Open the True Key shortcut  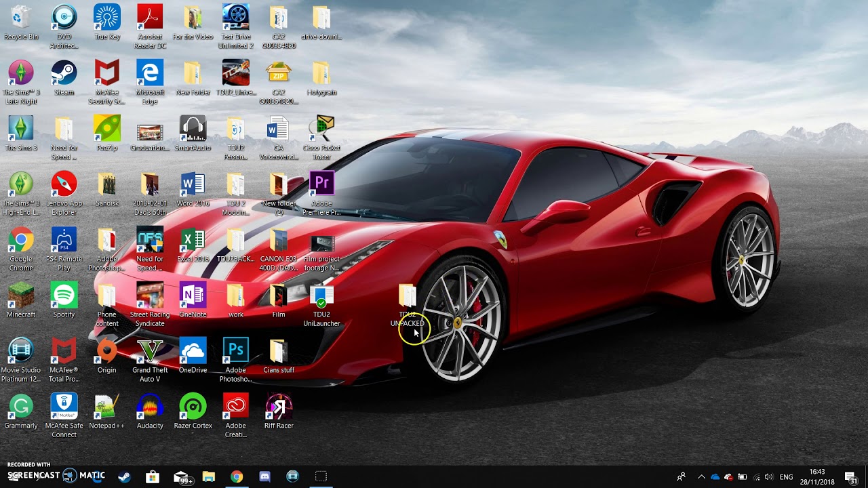coord(106,22)
